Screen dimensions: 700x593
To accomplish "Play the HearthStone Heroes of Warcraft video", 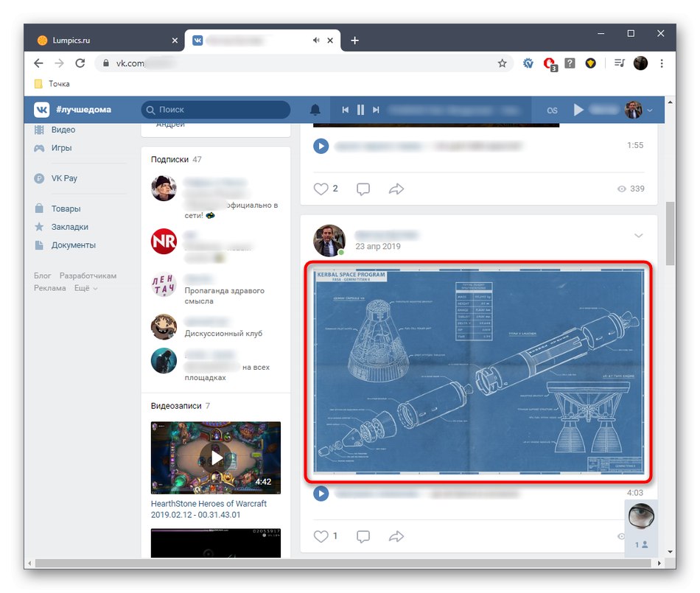I will click(215, 457).
